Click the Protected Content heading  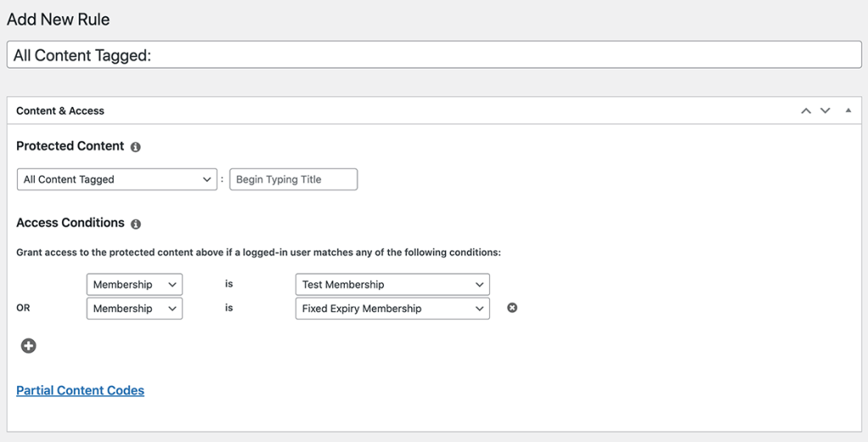pyautogui.click(x=70, y=146)
